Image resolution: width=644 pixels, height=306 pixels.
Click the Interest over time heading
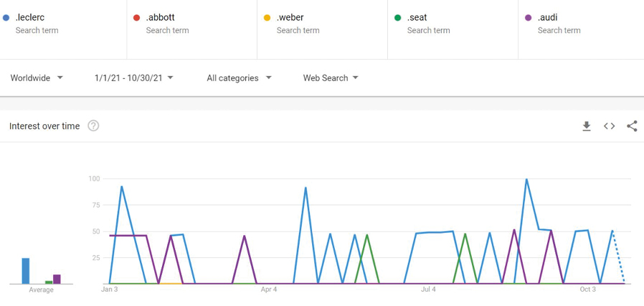[x=44, y=126]
